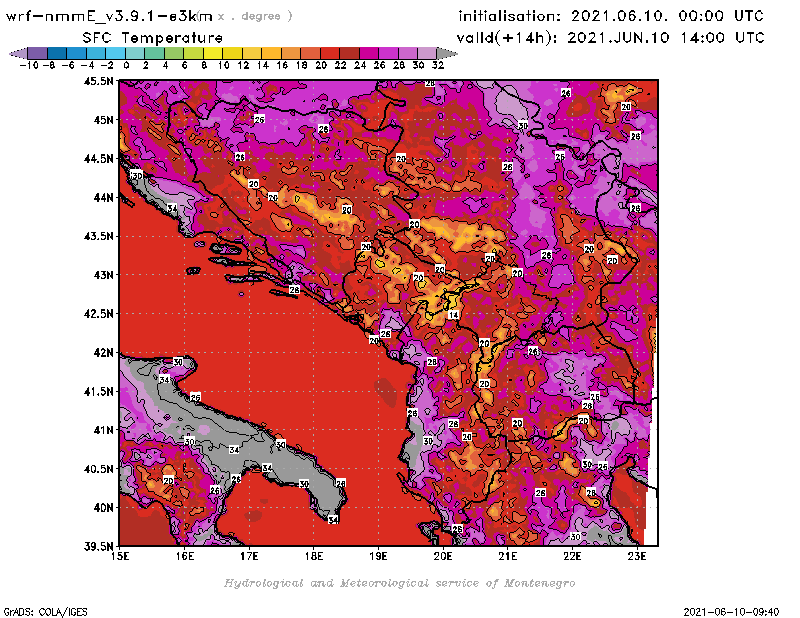
Task: Click the 39.5N latitude label
Action: click(98, 547)
